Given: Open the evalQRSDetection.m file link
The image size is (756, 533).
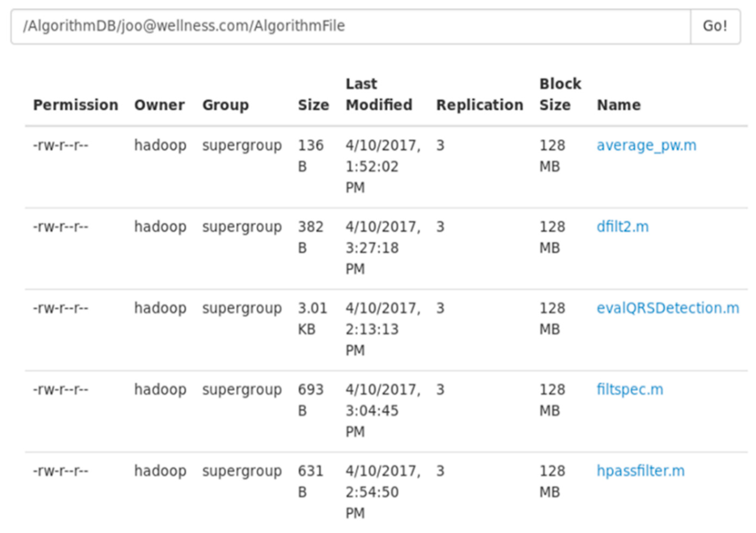Looking at the screenshot, I should (668, 308).
